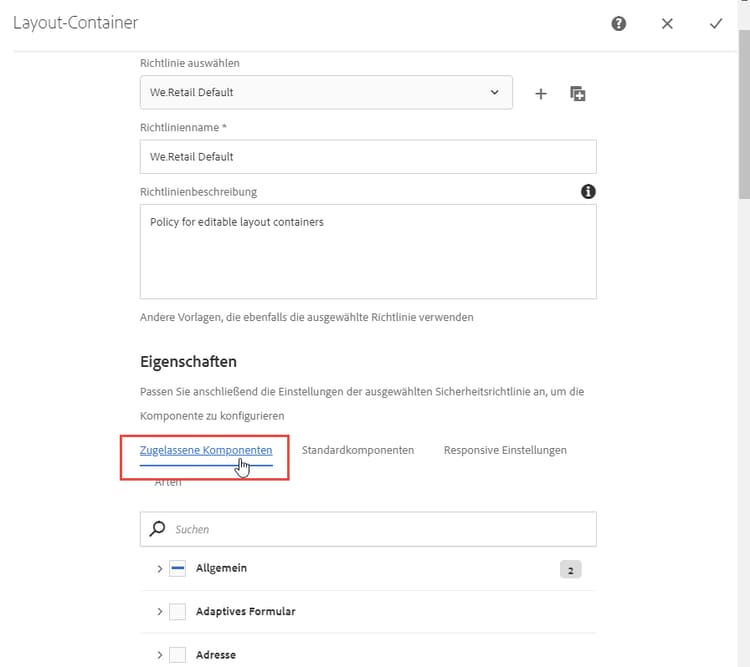
Task: Open the Richtlinie auswählen dropdown
Action: [326, 93]
